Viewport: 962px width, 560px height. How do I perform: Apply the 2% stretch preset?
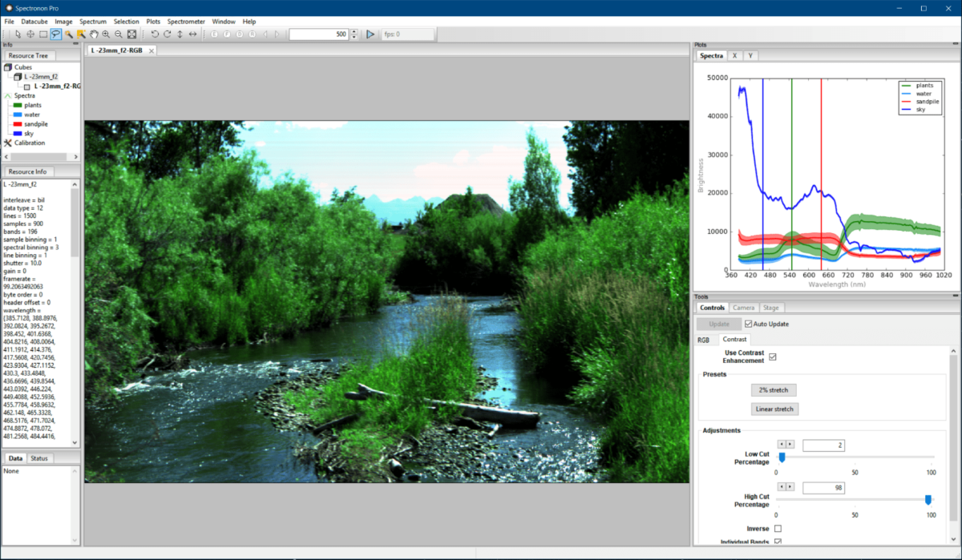tap(774, 390)
